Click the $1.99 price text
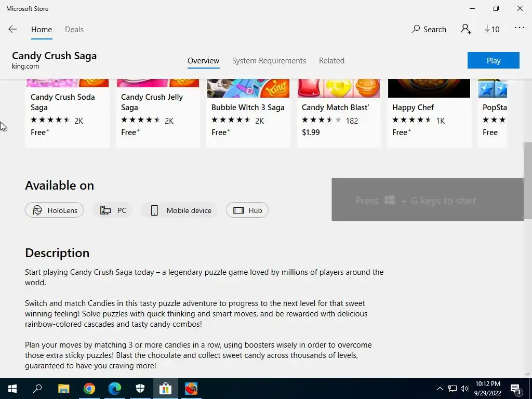532x399 pixels. [x=311, y=132]
